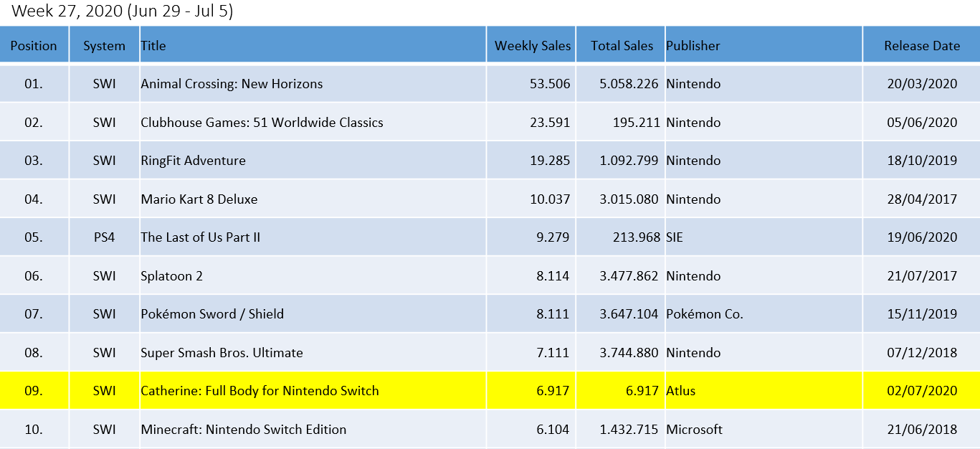Click total sales value 1.092.799

pyautogui.click(x=629, y=161)
